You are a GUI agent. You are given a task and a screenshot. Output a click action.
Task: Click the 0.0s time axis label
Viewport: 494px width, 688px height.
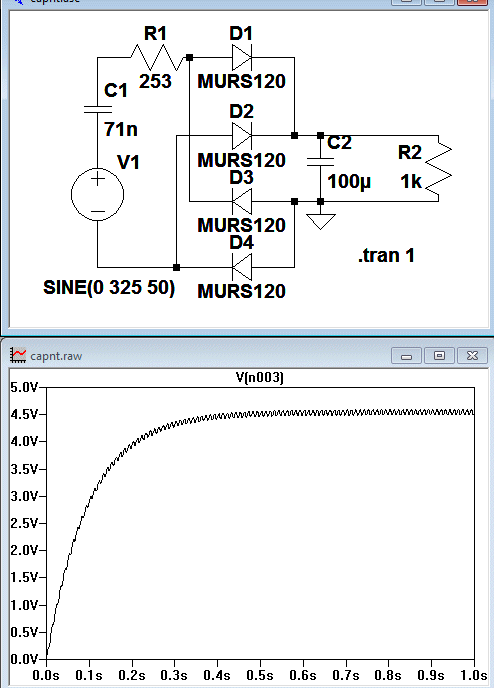46,675
